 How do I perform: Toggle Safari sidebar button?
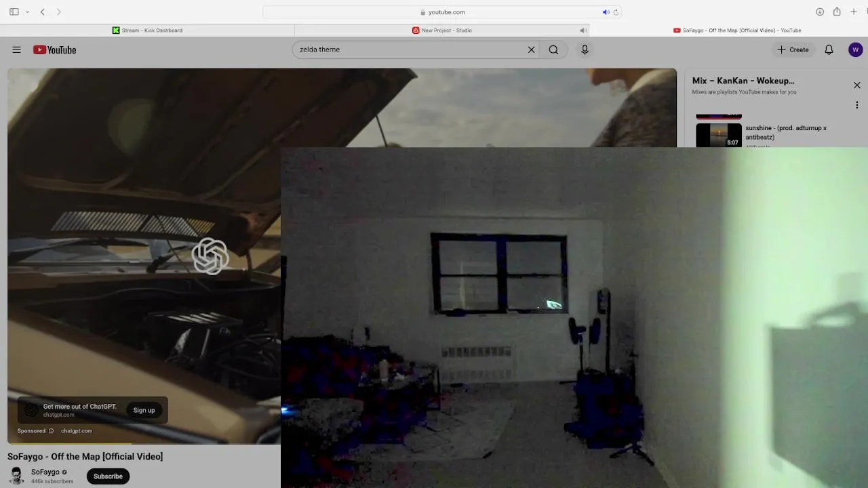tap(14, 12)
